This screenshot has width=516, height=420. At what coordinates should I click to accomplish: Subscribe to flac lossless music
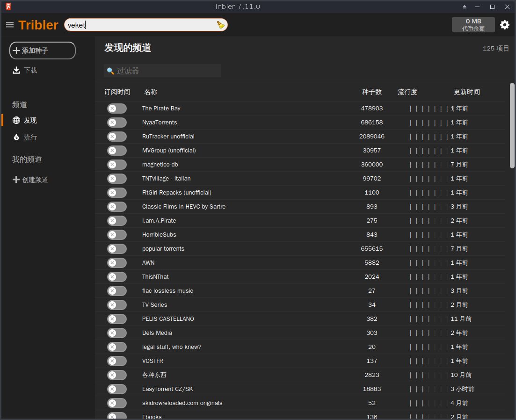[117, 291]
